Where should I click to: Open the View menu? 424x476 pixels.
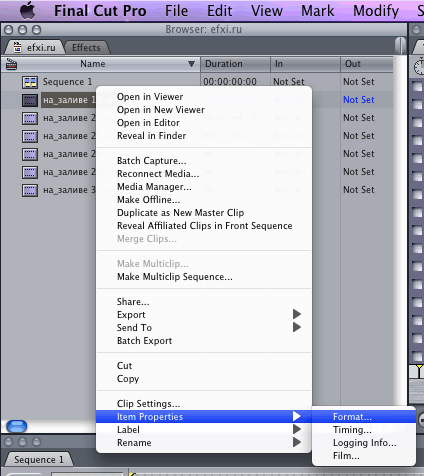coord(267,11)
